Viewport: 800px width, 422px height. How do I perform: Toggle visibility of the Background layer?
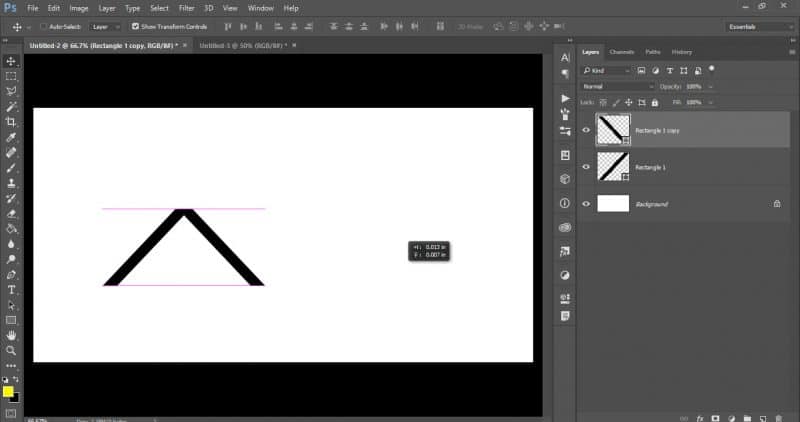coord(586,204)
